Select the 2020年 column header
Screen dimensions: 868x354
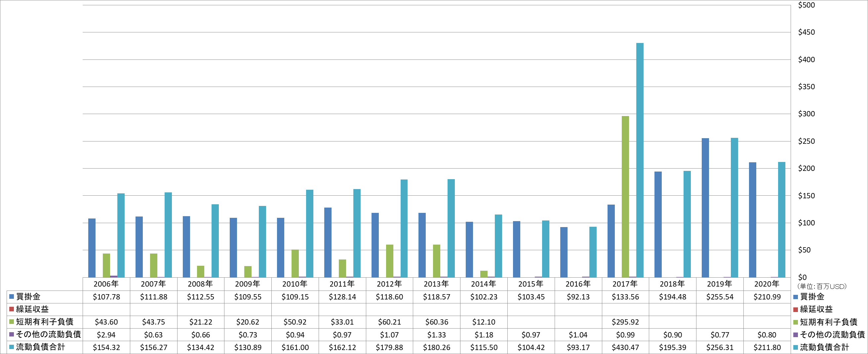click(767, 284)
